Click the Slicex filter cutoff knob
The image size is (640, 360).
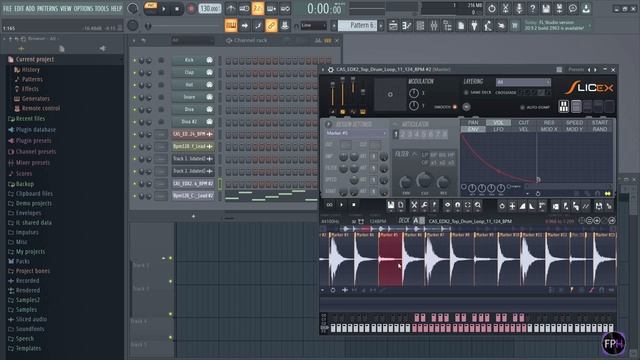pos(424,180)
